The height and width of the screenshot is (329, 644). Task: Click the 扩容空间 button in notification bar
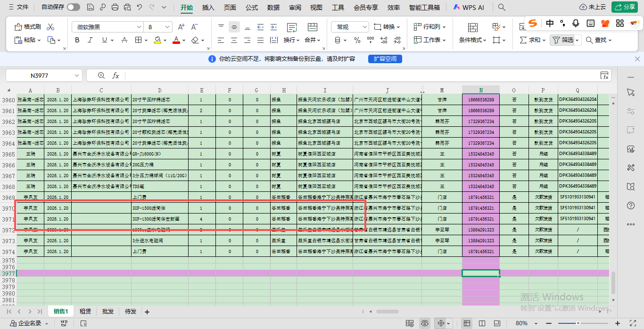point(385,59)
